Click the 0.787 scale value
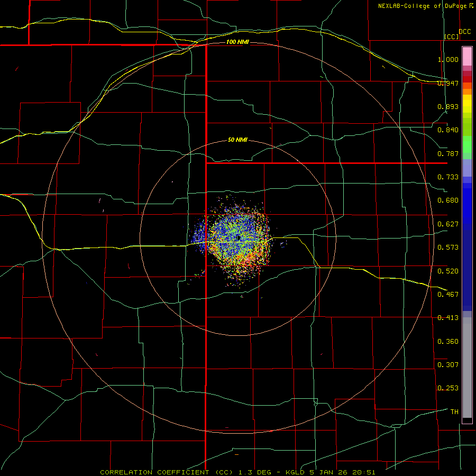Image resolution: width=476 pixels, height=476 pixels. [x=448, y=153]
